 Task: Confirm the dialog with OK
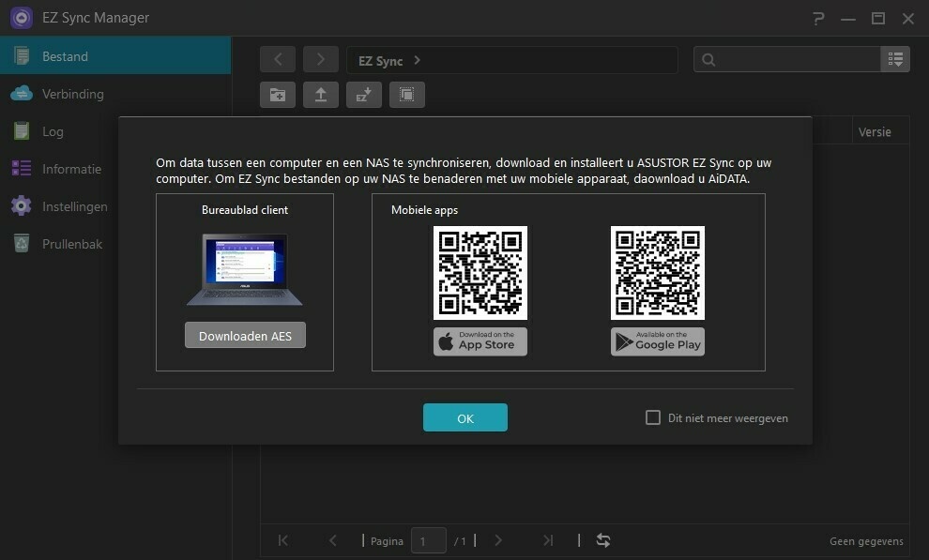pos(465,418)
